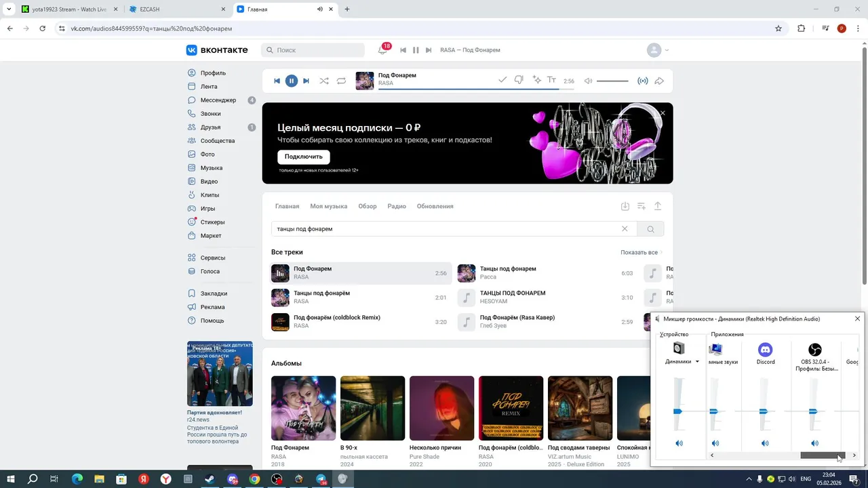This screenshot has height=488, width=868.
Task: Adjust Discord volume slider in mixer
Action: pos(764,411)
